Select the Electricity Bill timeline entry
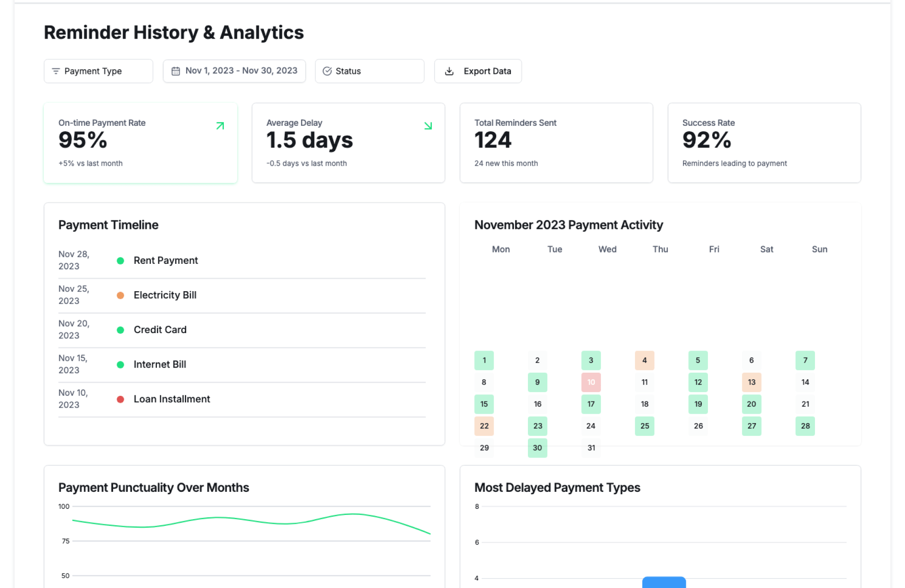 [165, 295]
